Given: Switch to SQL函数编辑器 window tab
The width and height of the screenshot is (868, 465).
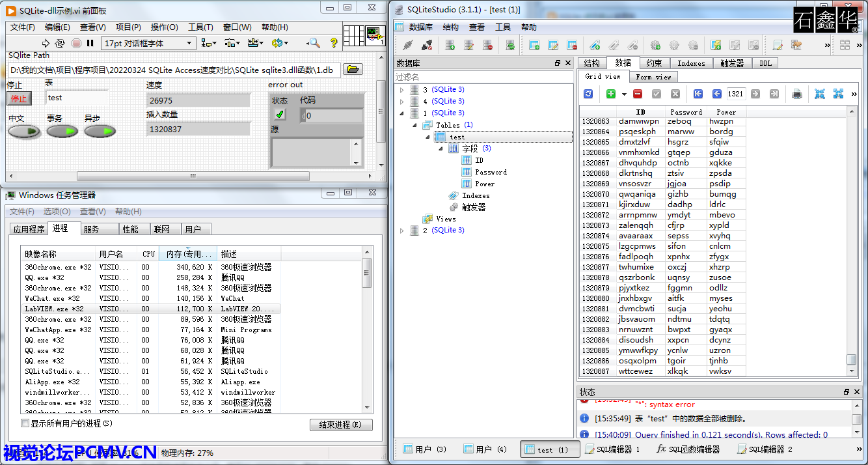Looking at the screenshot, I should coord(688,449).
